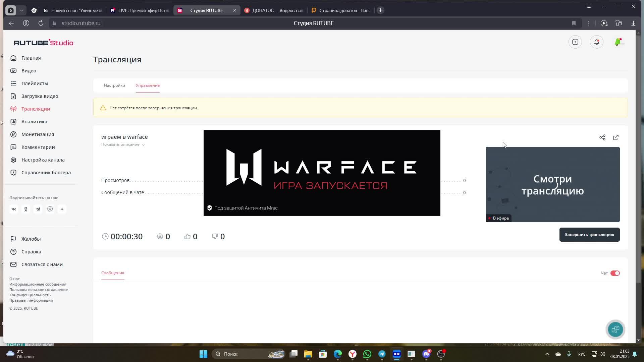Image resolution: width=644 pixels, height=362 pixels.
Task: Open the support chat bubble widget
Action: click(x=615, y=329)
